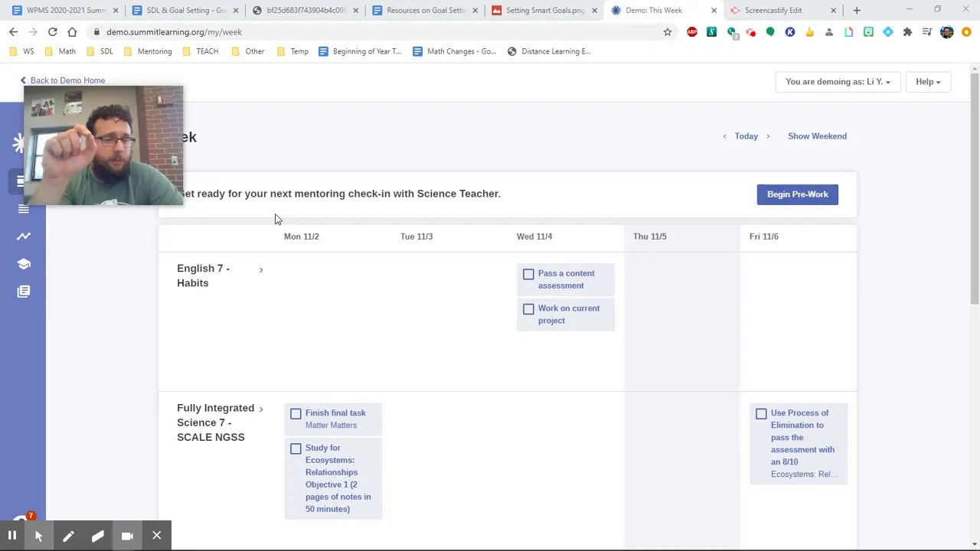Open the AdBlock Plus extension icon
This screenshot has width=980, height=551.
click(692, 32)
